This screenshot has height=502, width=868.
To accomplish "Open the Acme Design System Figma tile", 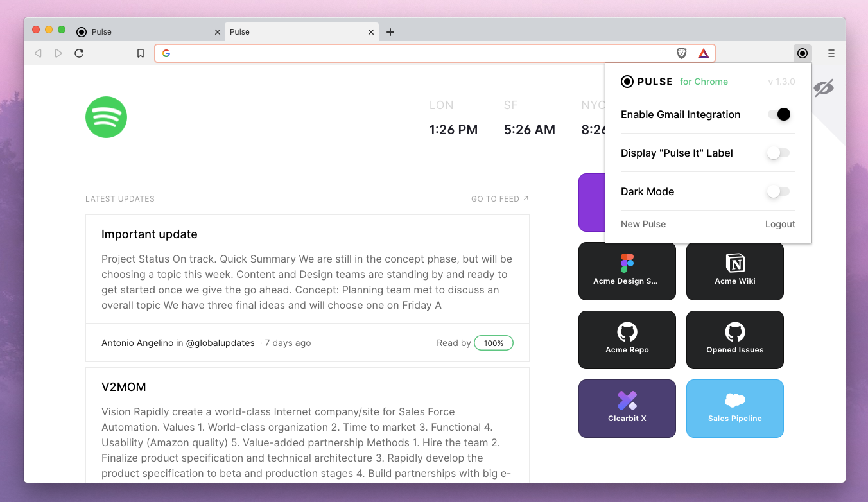I will coord(627,271).
